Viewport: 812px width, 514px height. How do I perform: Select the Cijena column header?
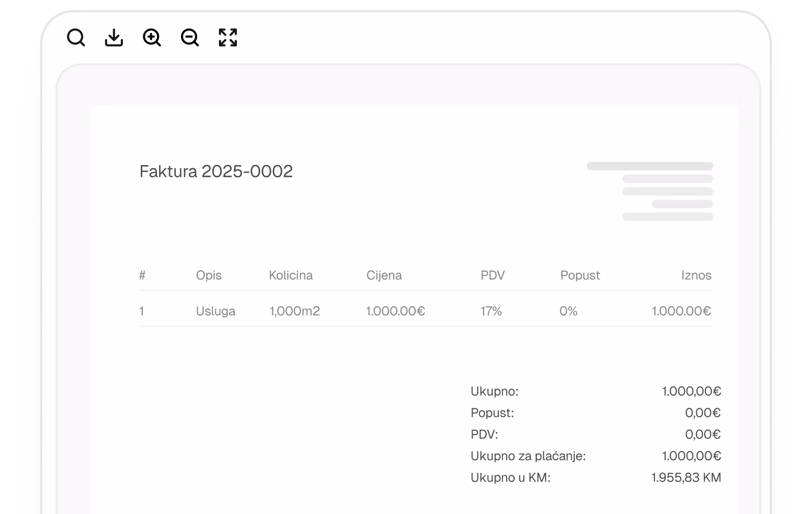[384, 275]
